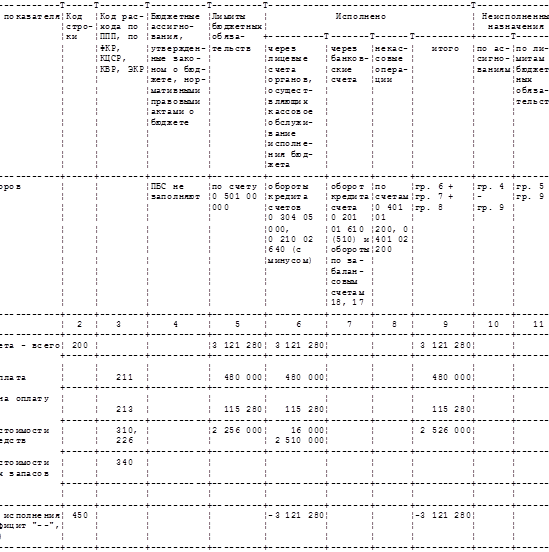Click the 2 256 000 limits value
This screenshot has width=549, height=552.
click(x=237, y=430)
